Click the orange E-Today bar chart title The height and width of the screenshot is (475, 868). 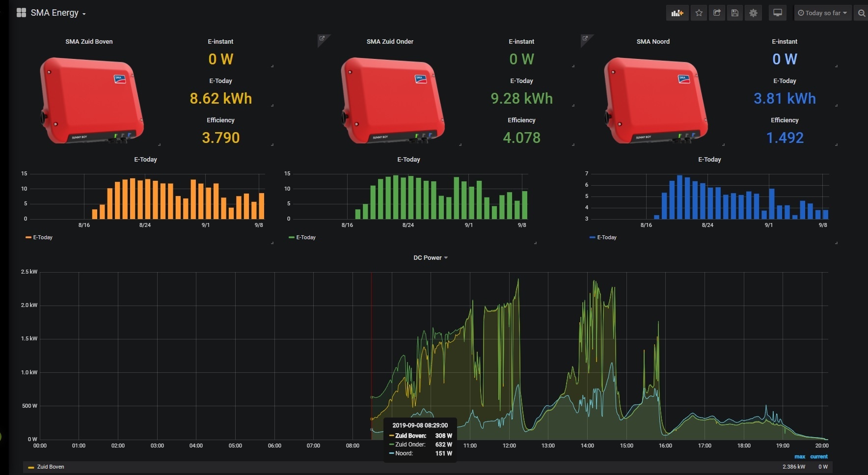point(145,160)
